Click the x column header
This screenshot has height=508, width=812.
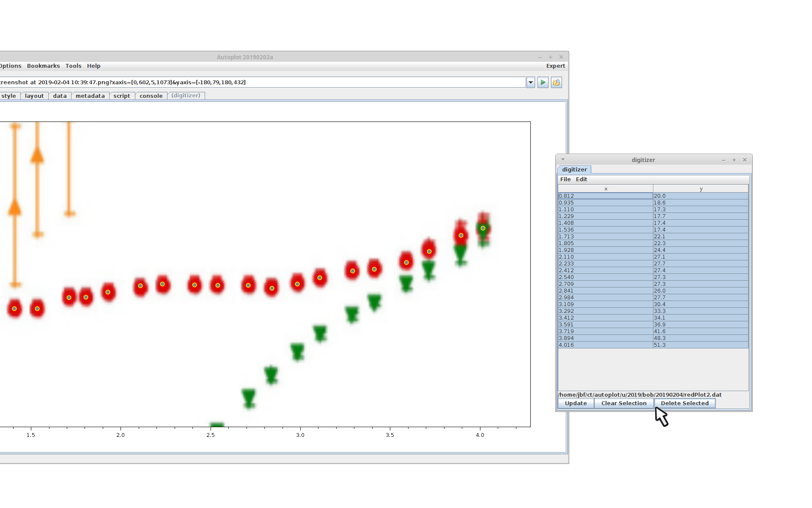pos(606,189)
